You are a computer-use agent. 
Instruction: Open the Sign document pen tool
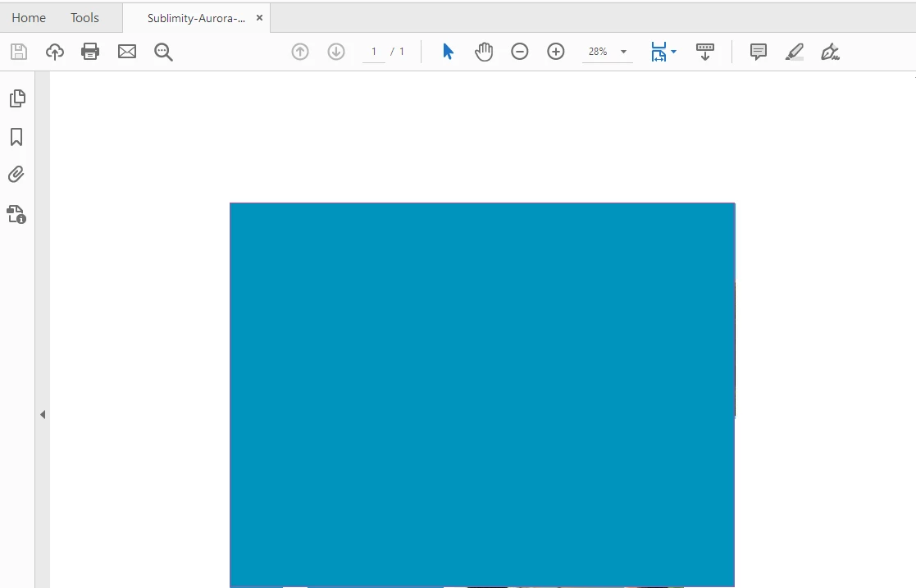click(x=830, y=52)
